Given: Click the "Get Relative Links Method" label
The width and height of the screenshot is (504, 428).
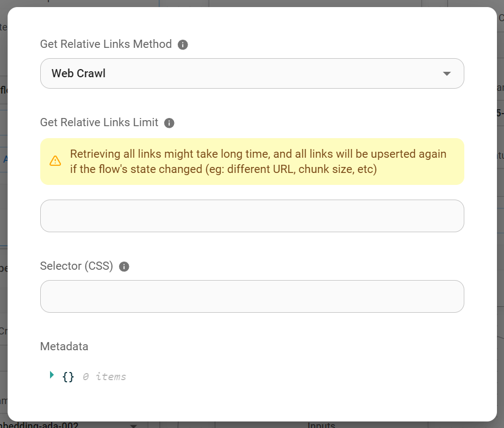Looking at the screenshot, I should click(x=106, y=44).
